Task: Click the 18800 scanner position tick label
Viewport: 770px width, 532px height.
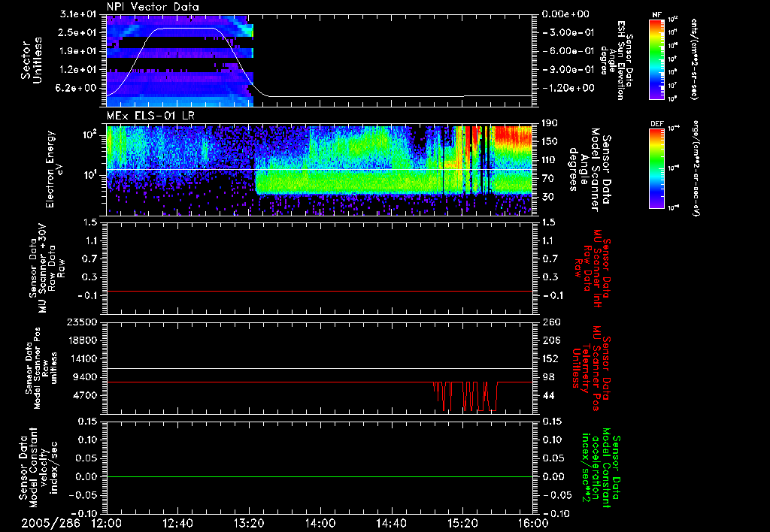Action: coord(82,340)
